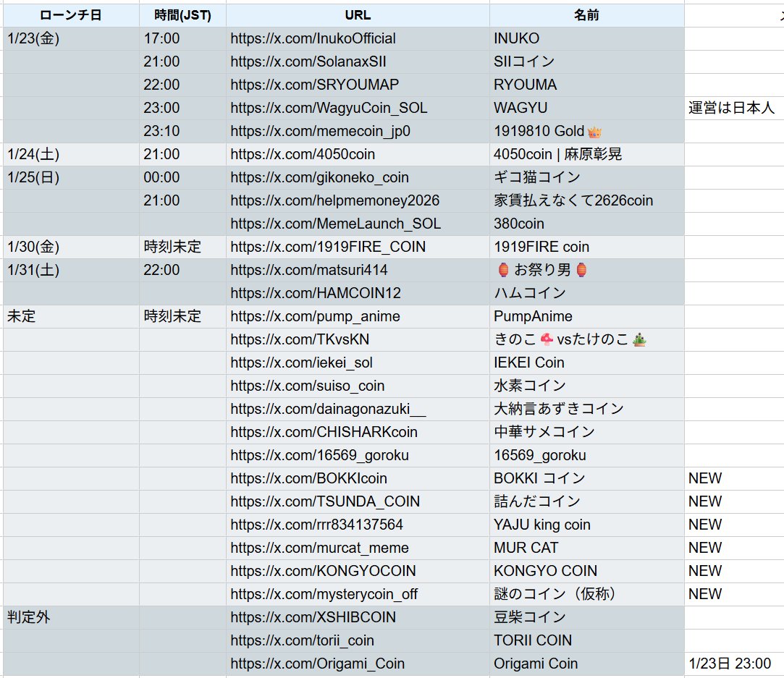Select the INUKO name cell
Viewport: 784px width, 678px height.
[587, 38]
